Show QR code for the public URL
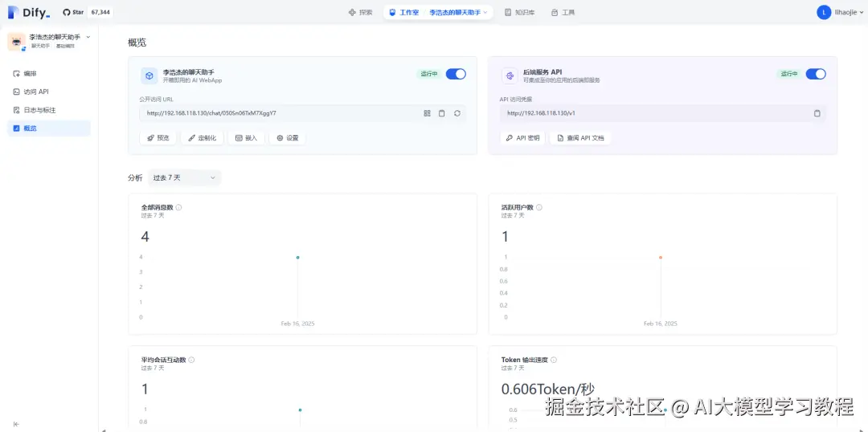868x432 pixels. click(427, 113)
